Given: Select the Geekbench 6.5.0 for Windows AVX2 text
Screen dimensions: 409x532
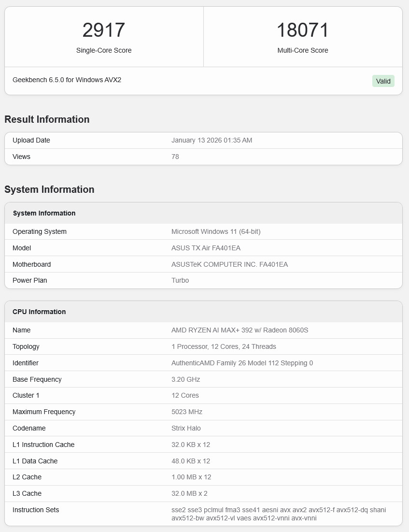Looking at the screenshot, I should pyautogui.click(x=67, y=80).
